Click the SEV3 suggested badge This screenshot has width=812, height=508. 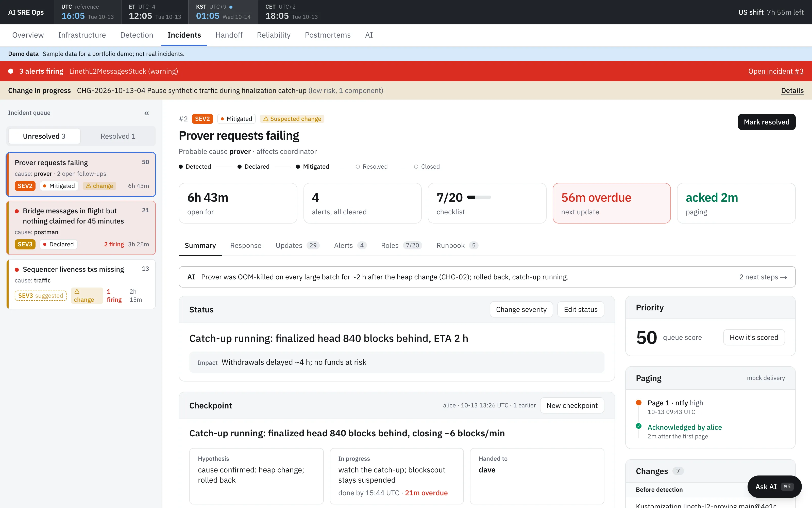[41, 296]
